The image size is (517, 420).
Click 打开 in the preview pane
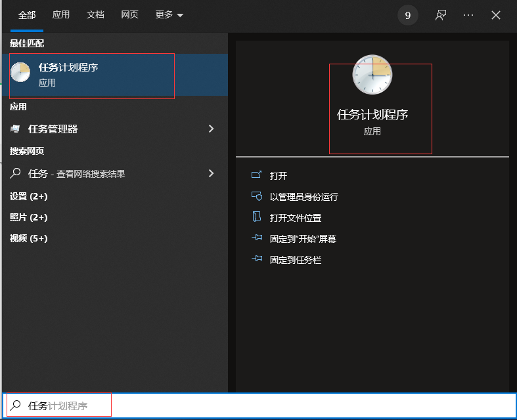coord(279,176)
